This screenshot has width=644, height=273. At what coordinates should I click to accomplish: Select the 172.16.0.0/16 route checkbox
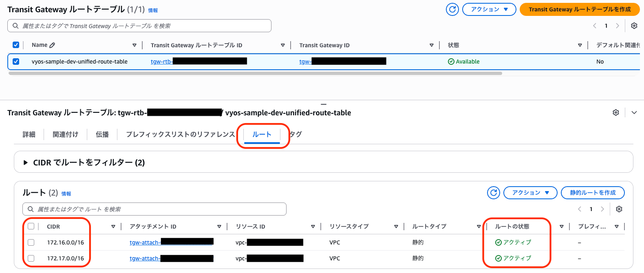click(x=31, y=242)
